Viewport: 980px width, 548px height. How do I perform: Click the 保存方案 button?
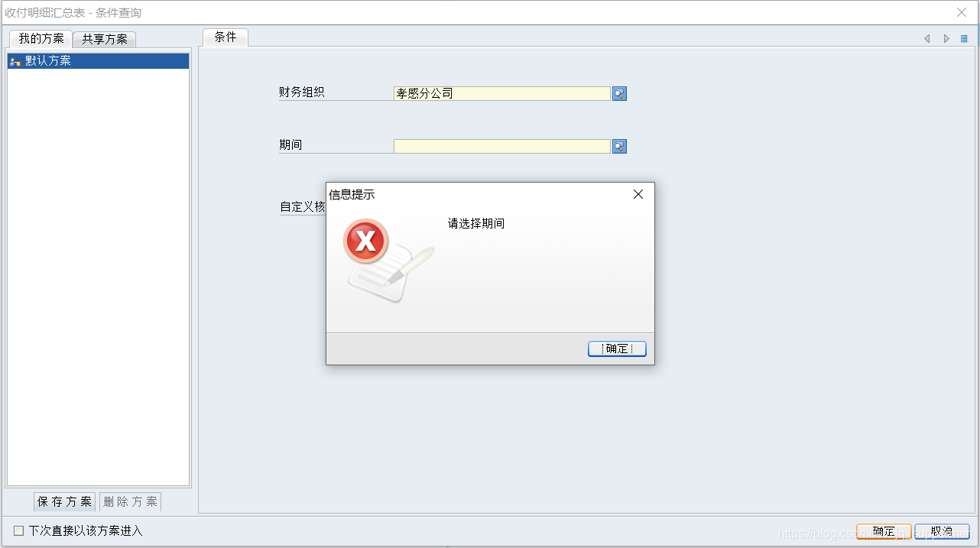pyautogui.click(x=65, y=501)
